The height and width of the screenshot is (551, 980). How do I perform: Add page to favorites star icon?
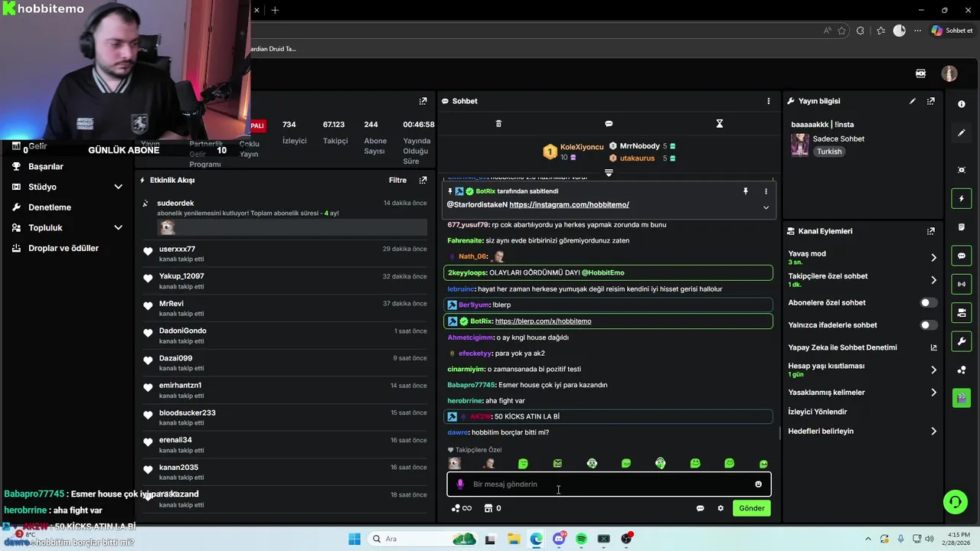pyautogui.click(x=842, y=31)
